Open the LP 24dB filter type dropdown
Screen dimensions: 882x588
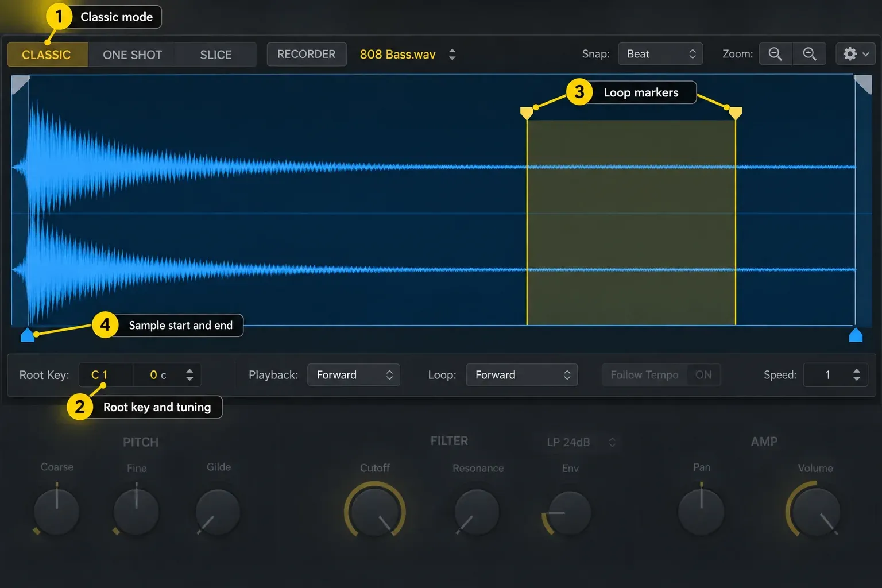pyautogui.click(x=581, y=442)
